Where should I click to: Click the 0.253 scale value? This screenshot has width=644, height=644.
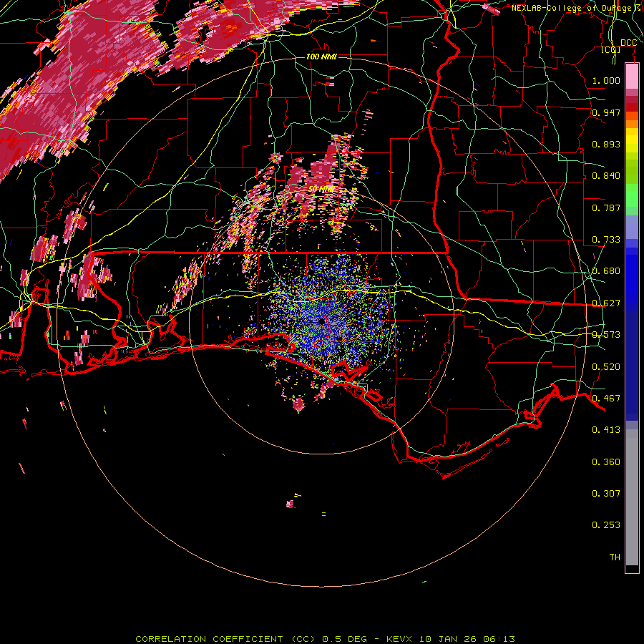tap(606, 525)
